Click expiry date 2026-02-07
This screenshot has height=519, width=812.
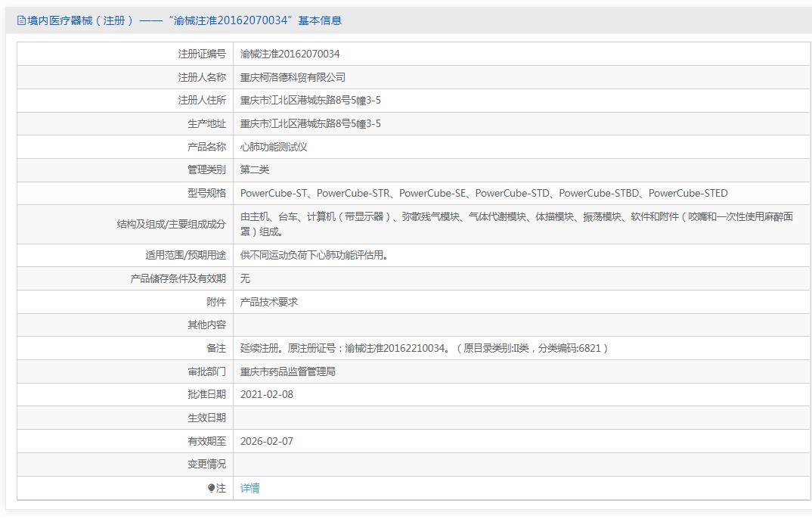[x=266, y=441]
